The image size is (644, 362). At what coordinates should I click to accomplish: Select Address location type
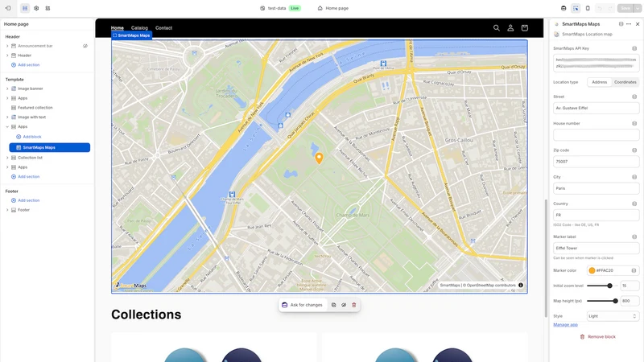(599, 82)
